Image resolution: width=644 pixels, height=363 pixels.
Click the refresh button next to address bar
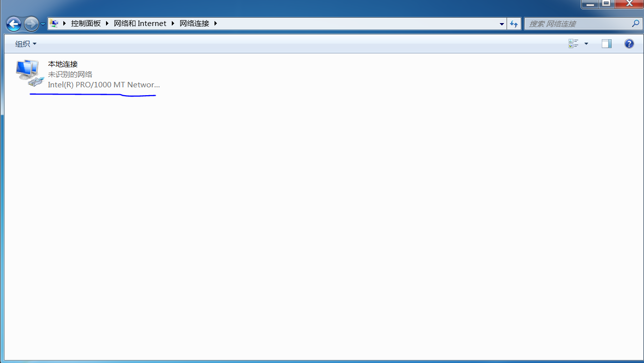pyautogui.click(x=514, y=24)
